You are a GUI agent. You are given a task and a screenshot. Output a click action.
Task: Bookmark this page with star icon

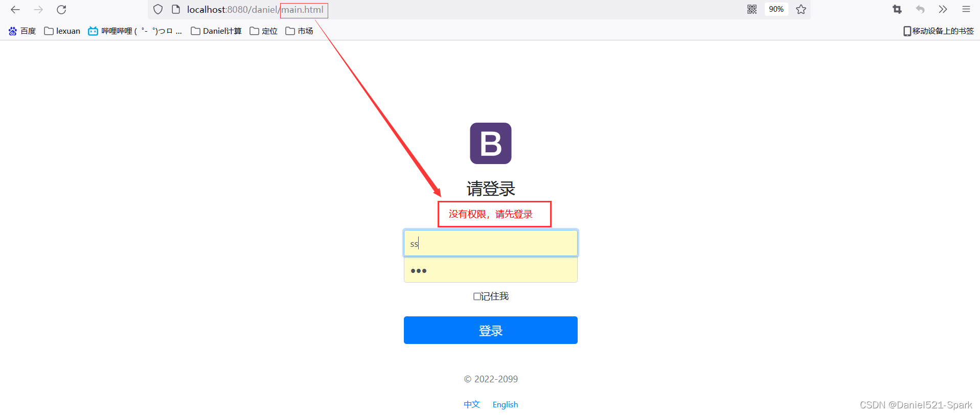click(x=801, y=9)
